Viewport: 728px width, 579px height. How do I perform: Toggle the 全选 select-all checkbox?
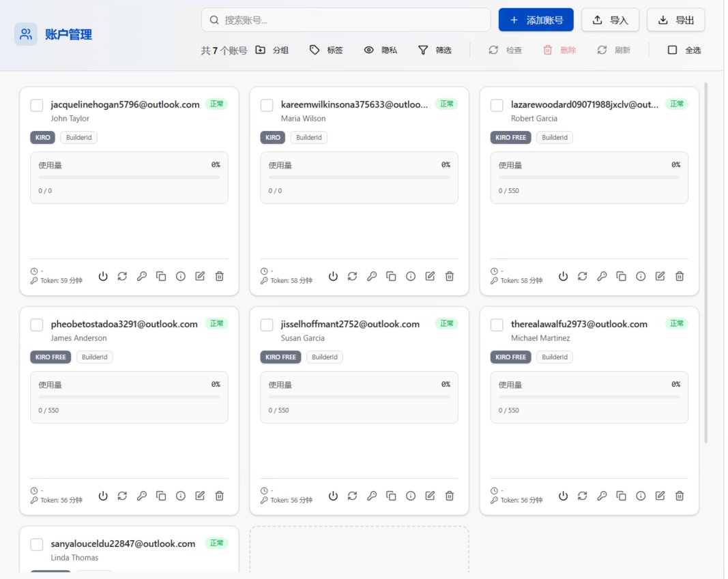coord(672,50)
